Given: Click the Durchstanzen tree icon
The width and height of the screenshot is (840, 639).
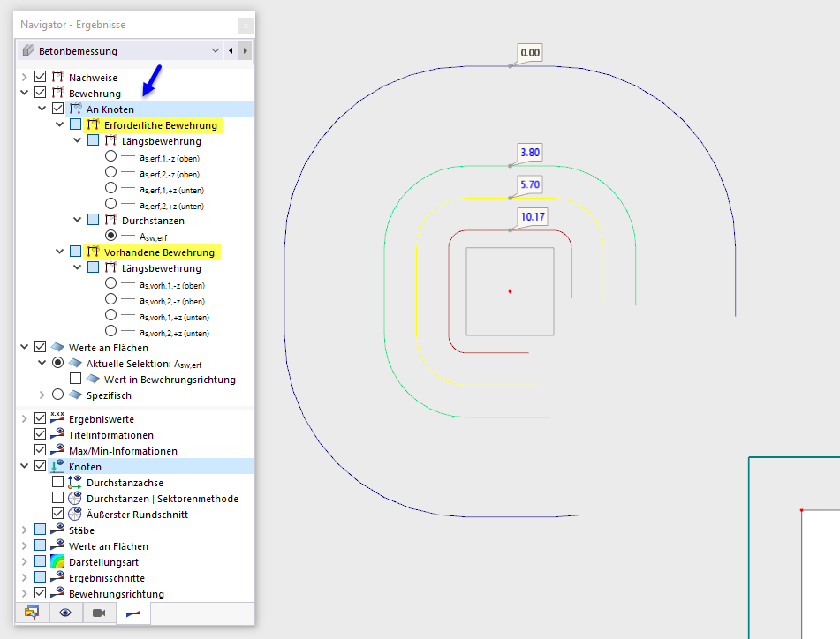Looking at the screenshot, I should (x=111, y=220).
